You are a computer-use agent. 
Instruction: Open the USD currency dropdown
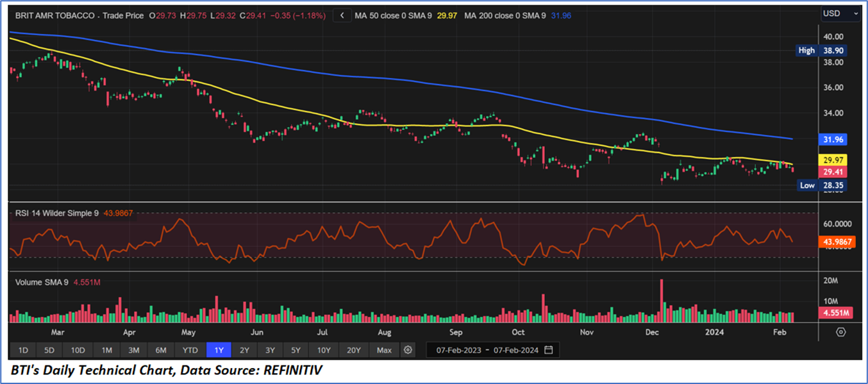click(x=841, y=13)
